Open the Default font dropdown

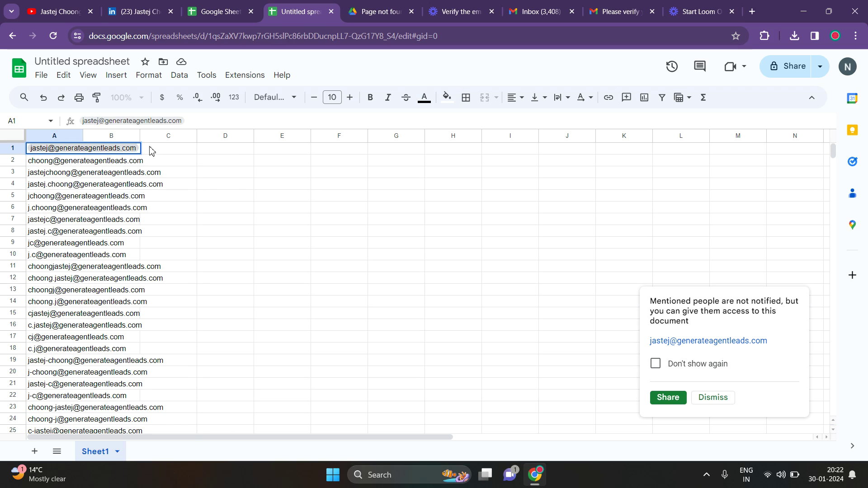coord(275,98)
